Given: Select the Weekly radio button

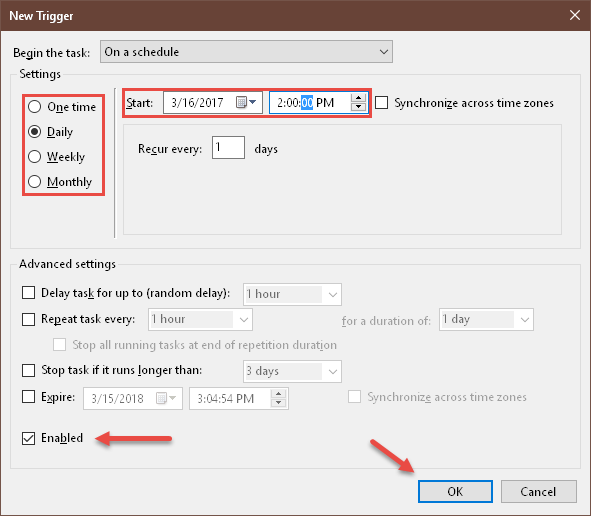Looking at the screenshot, I should click(x=35, y=157).
